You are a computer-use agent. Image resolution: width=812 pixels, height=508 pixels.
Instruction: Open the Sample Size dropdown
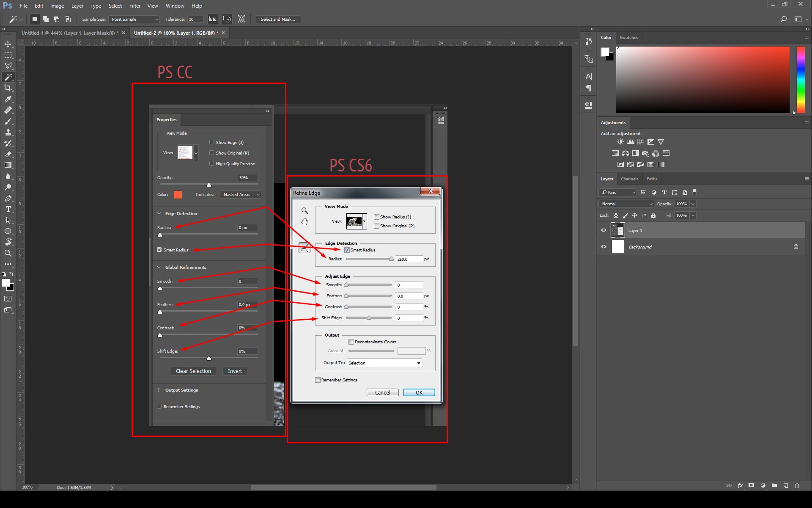[134, 19]
